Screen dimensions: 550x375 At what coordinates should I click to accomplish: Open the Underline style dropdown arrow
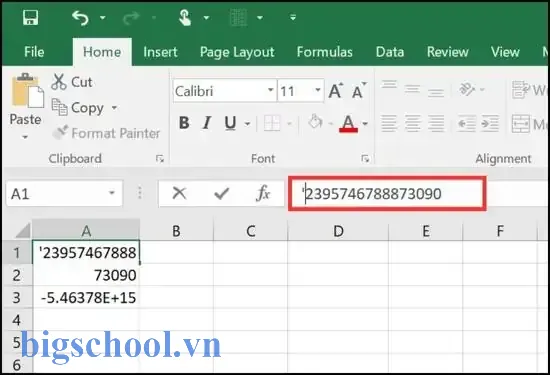coord(247,123)
